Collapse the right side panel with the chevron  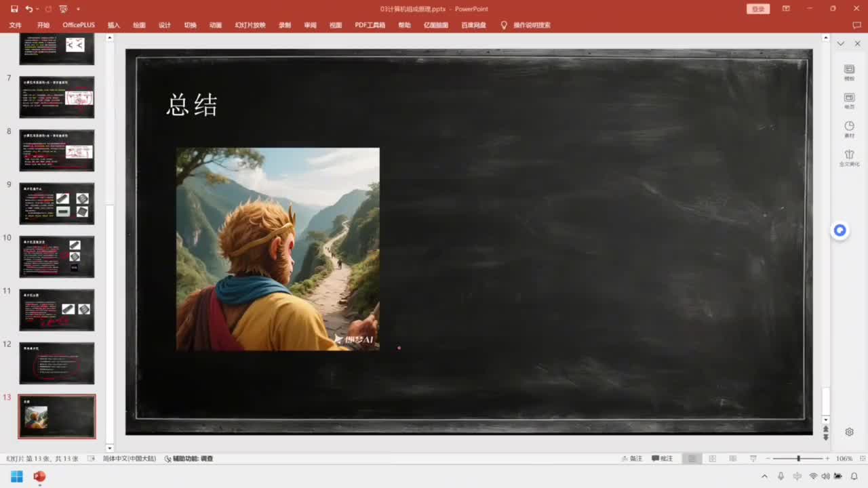(841, 43)
